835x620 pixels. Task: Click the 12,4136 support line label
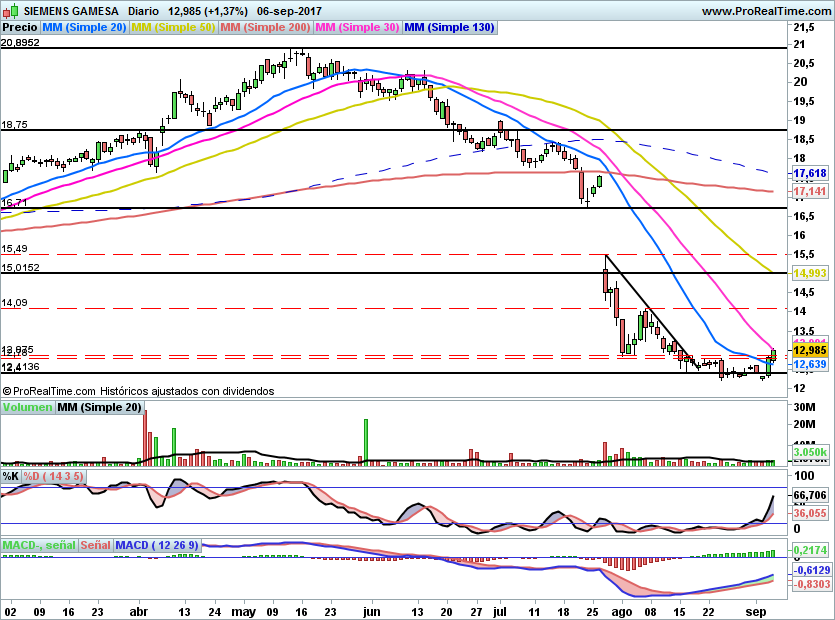click(x=20, y=367)
